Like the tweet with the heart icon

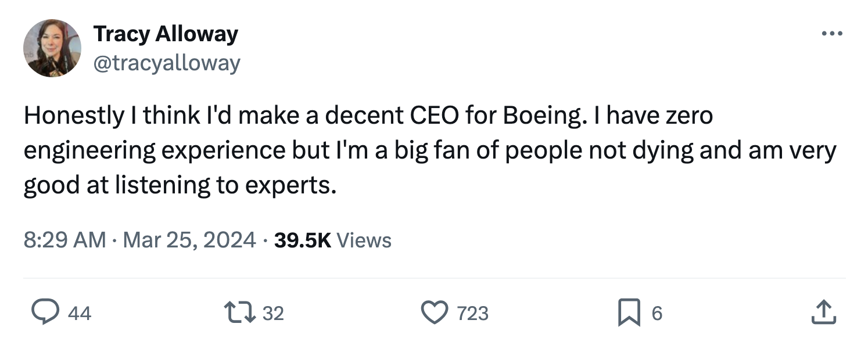click(x=435, y=312)
